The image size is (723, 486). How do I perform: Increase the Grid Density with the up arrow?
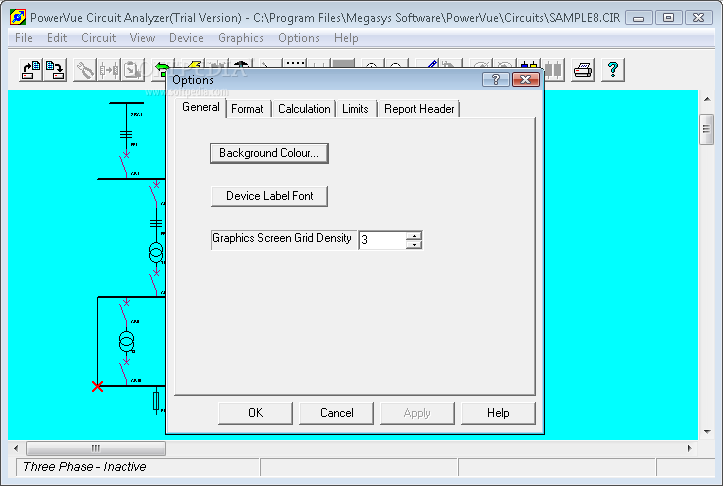point(415,236)
